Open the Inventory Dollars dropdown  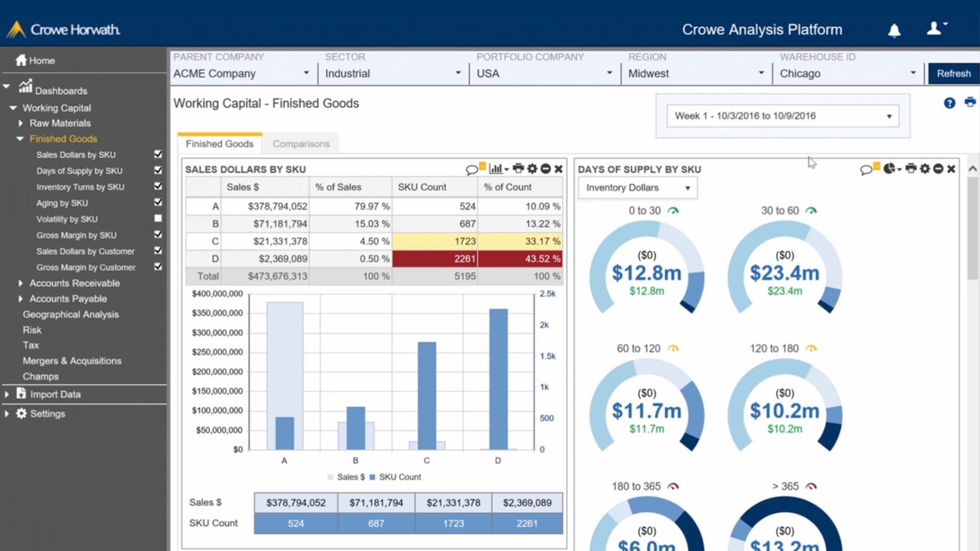pyautogui.click(x=638, y=188)
